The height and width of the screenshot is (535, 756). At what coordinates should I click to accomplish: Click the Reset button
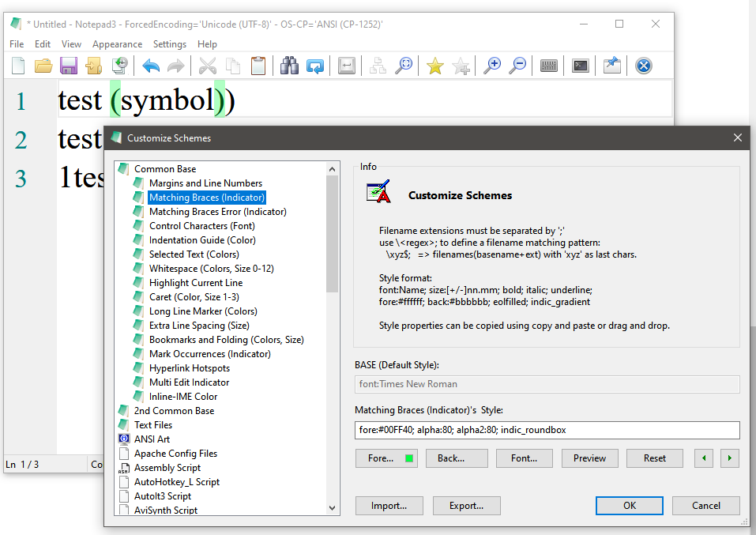[x=655, y=458]
